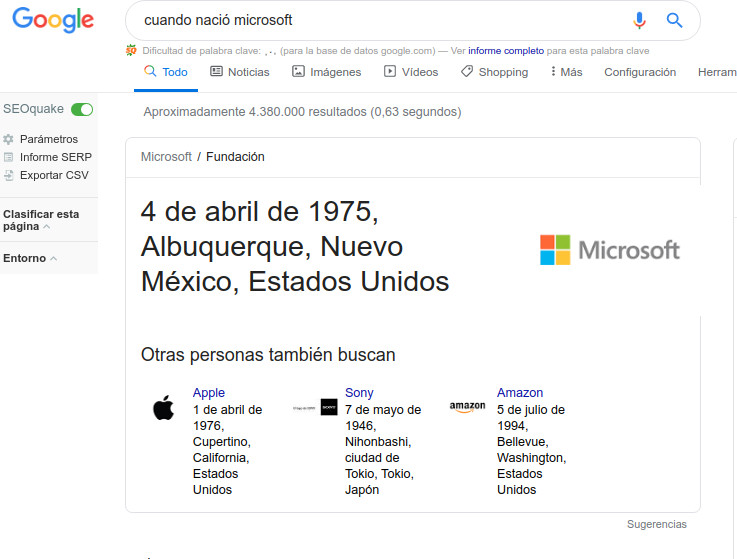This screenshot has height=559, width=737.
Task: Submit search with magnifying glass icon
Action: (x=674, y=20)
